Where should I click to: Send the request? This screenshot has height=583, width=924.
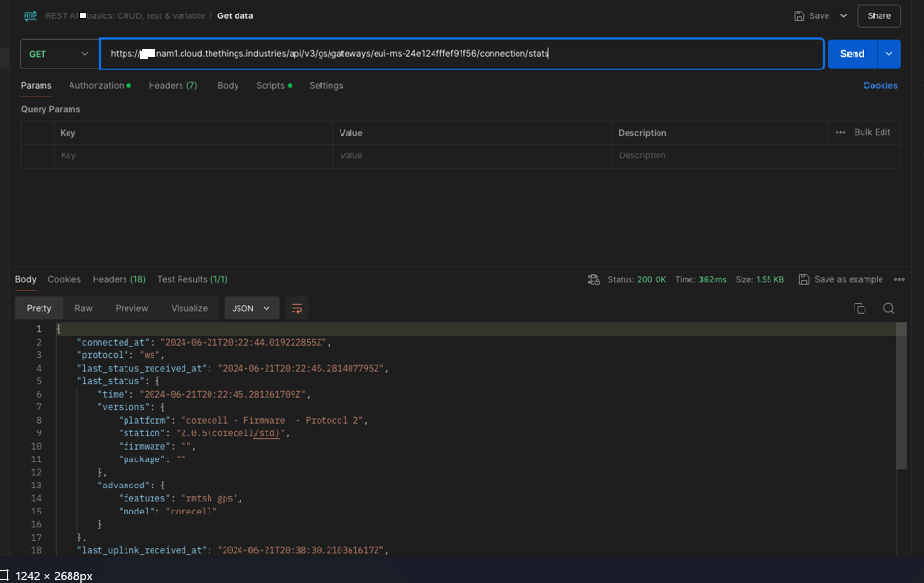coord(853,54)
